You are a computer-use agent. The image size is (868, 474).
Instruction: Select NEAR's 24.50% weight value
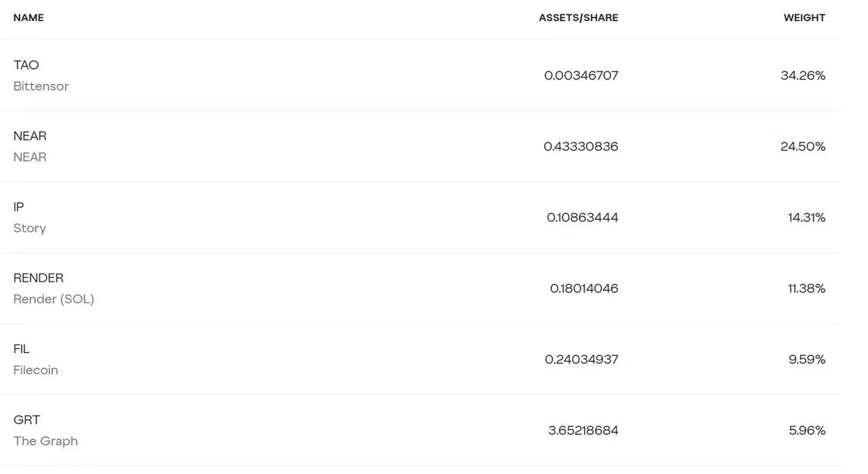803,146
